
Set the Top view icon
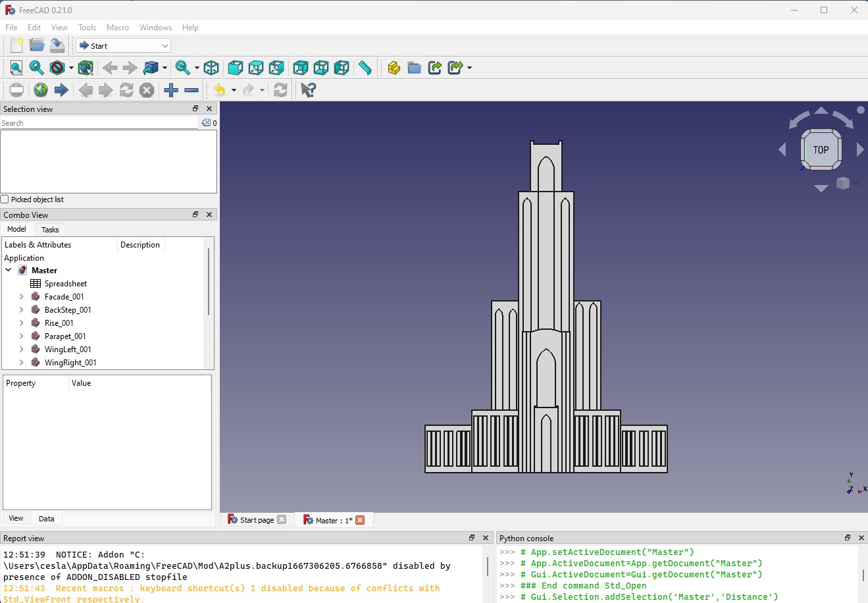[256, 68]
